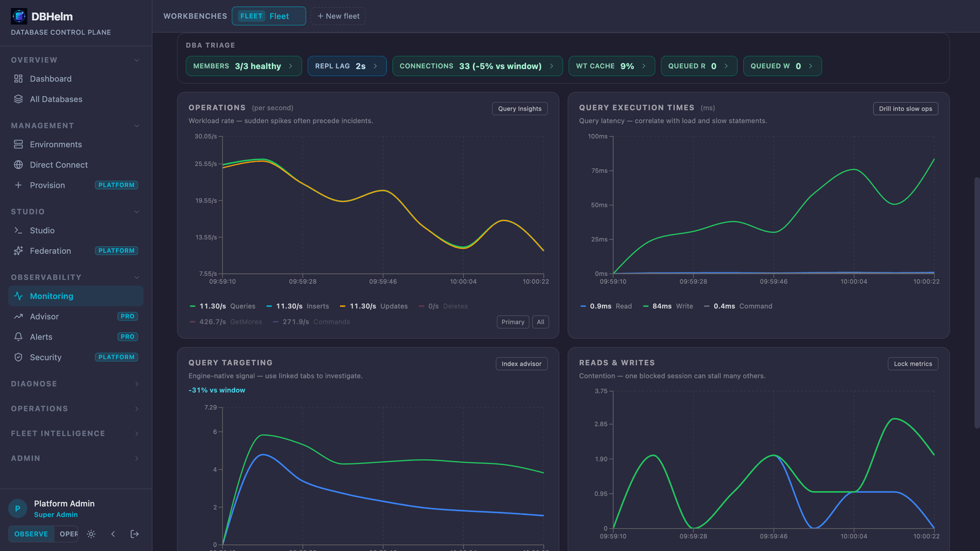The image size is (980, 551).
Task: Click chevron on Connections chip
Action: (551, 66)
